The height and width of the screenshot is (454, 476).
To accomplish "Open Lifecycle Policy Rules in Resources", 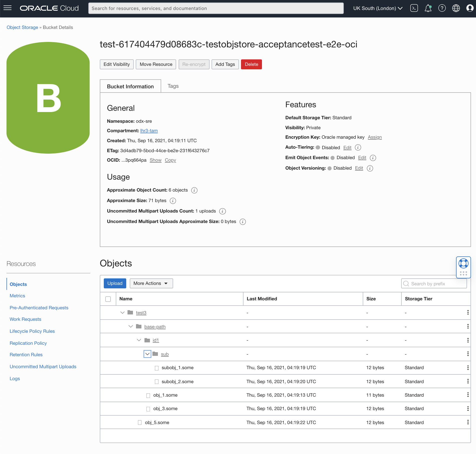I will (32, 331).
